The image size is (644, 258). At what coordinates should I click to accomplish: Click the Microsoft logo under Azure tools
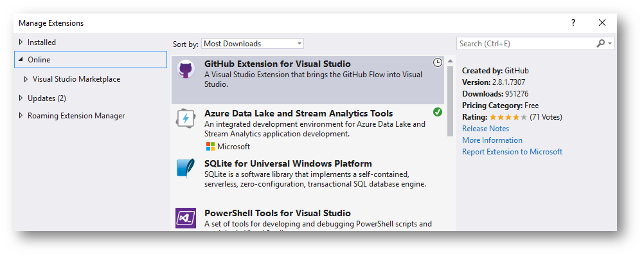211,147
